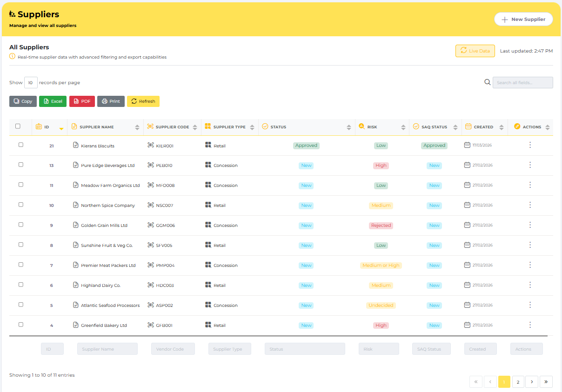Tick the select-all checkbox in table header
562x392 pixels.
18,126
